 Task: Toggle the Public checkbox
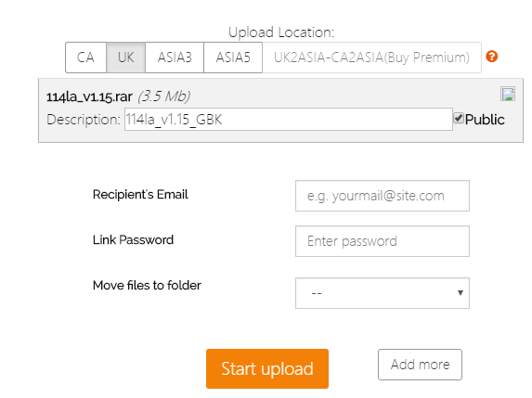[459, 119]
